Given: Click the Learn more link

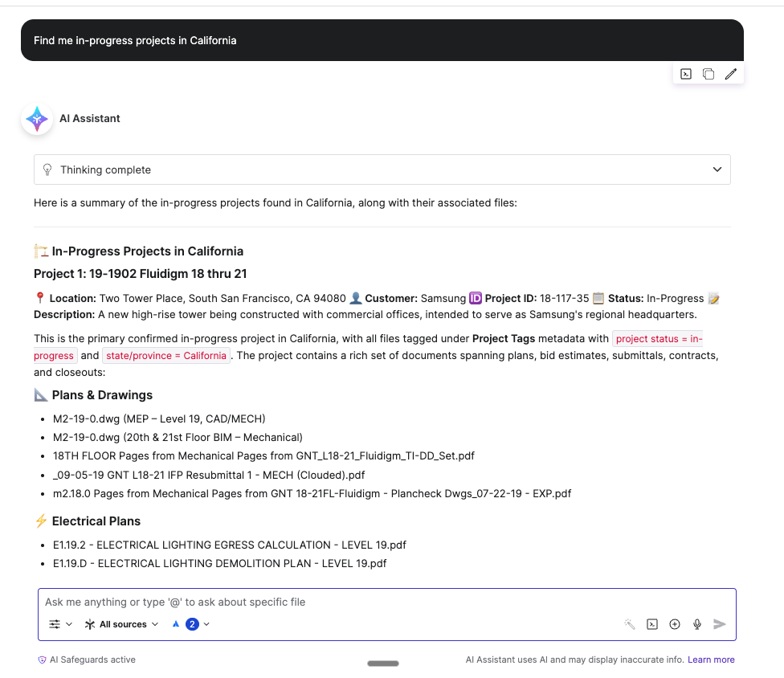Looking at the screenshot, I should click(711, 659).
